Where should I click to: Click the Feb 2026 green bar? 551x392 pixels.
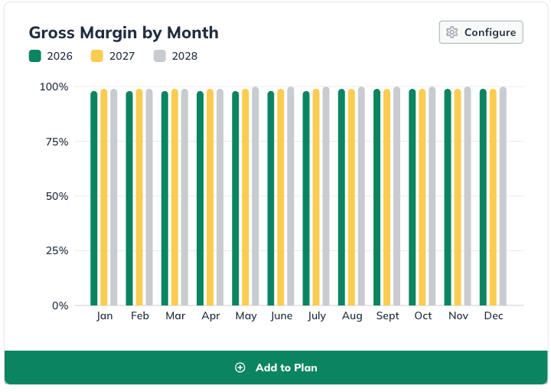[129, 198]
